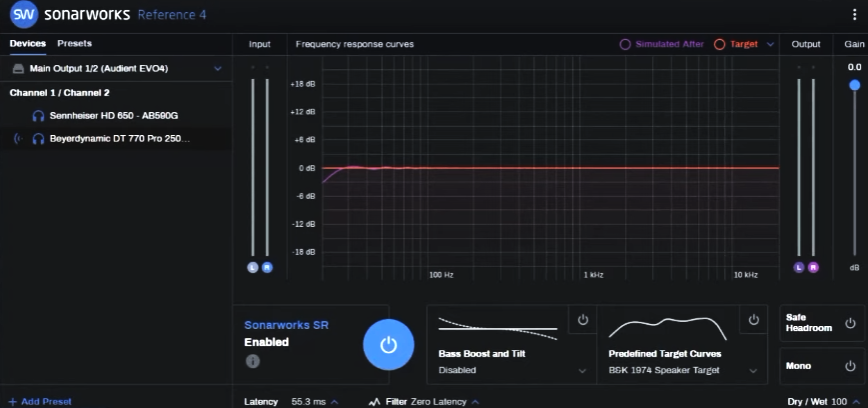This screenshot has width=868, height=408.
Task: Open the B&K 1974 Speaker Target dropdown
Action: pos(753,370)
